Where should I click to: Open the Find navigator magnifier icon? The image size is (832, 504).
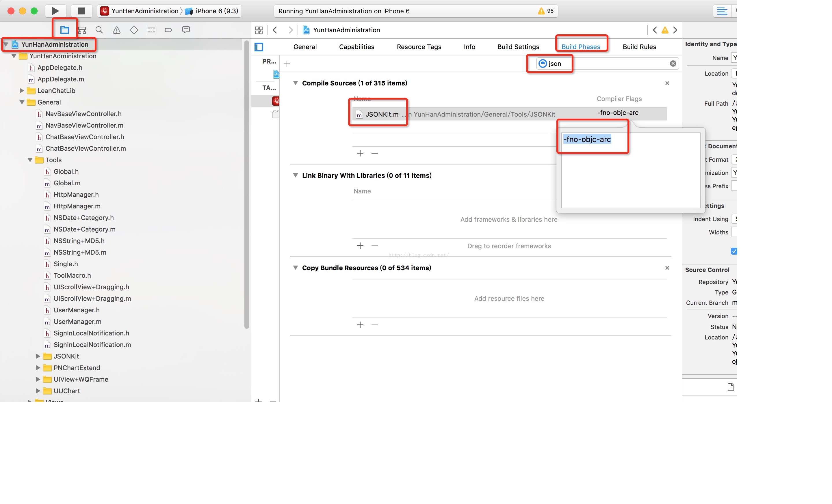tap(99, 30)
